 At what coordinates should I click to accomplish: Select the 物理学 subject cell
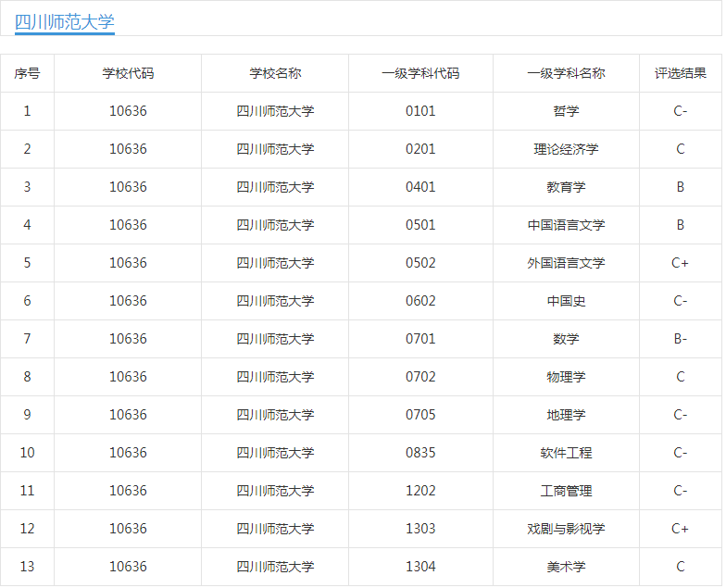tap(566, 377)
